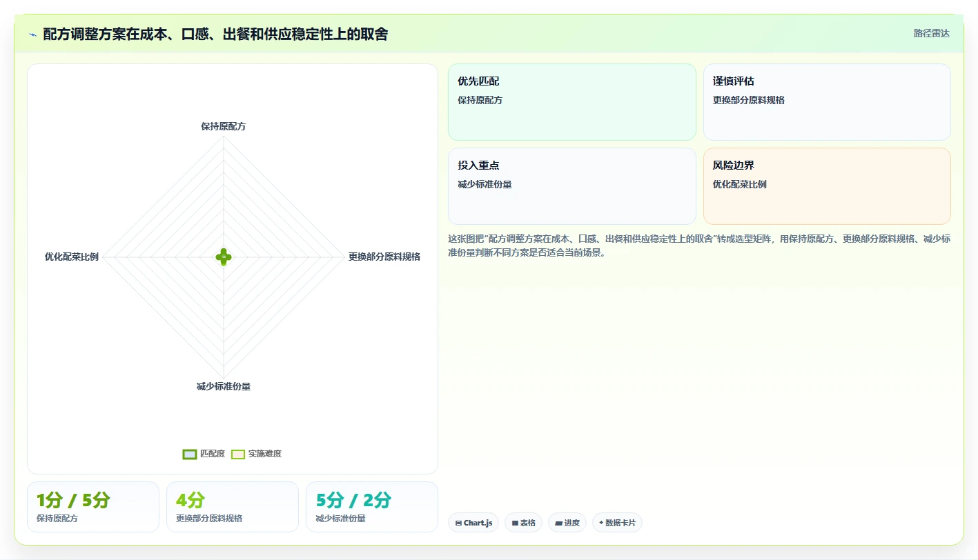This screenshot has height=560, width=978.
Task: Open the 风险边界 card
Action: pos(827,186)
